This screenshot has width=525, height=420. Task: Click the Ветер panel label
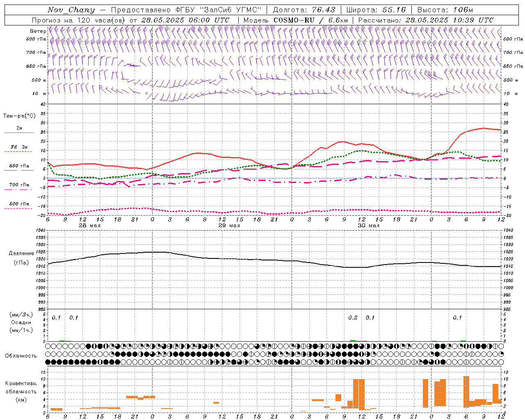pyautogui.click(x=38, y=31)
